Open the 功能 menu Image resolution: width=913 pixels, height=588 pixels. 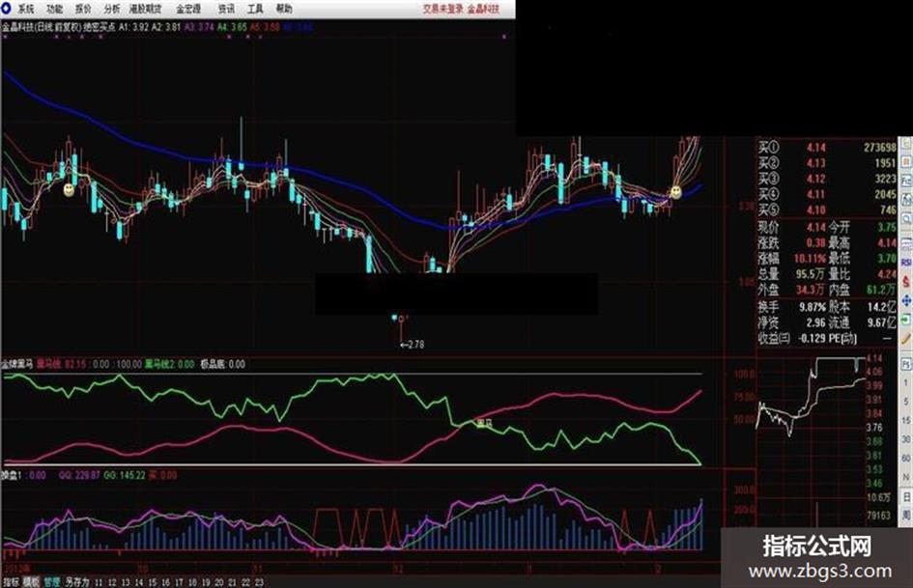[x=55, y=9]
